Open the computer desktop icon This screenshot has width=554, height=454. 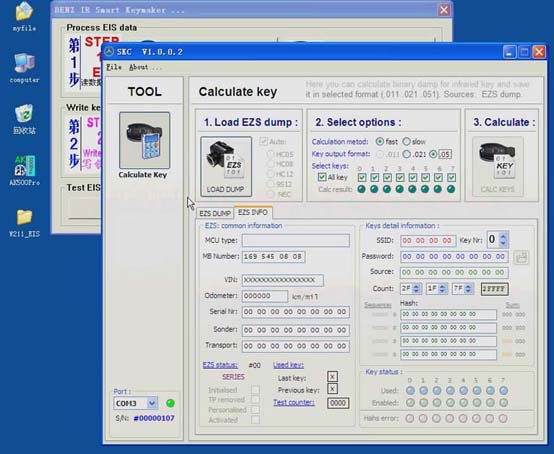click(24, 68)
